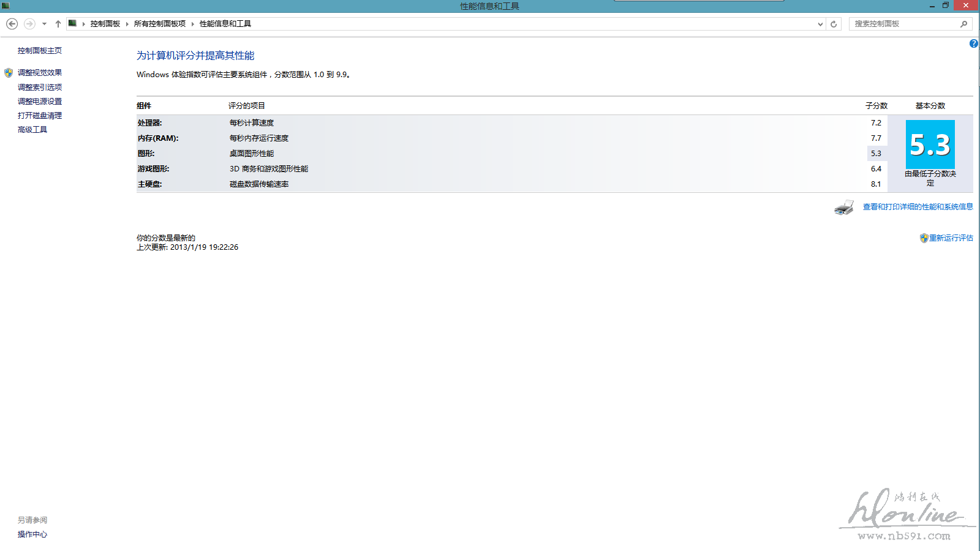This screenshot has height=551, width=980.
Task: Select 所有控制面板项 in the breadcrumb
Action: 159,24
